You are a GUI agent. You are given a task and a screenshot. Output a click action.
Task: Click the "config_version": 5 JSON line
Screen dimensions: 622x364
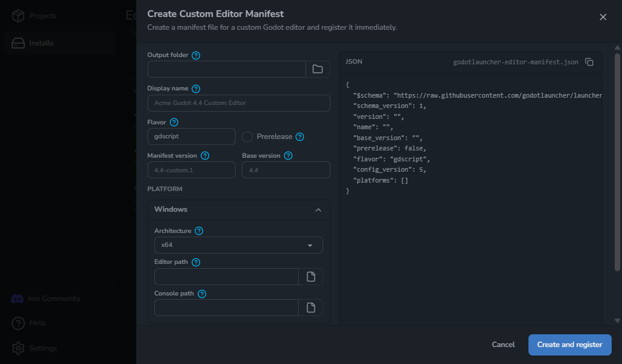tap(389, 169)
